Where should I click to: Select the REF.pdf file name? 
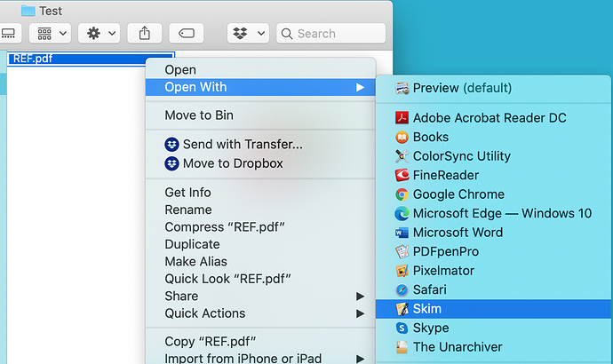point(33,59)
